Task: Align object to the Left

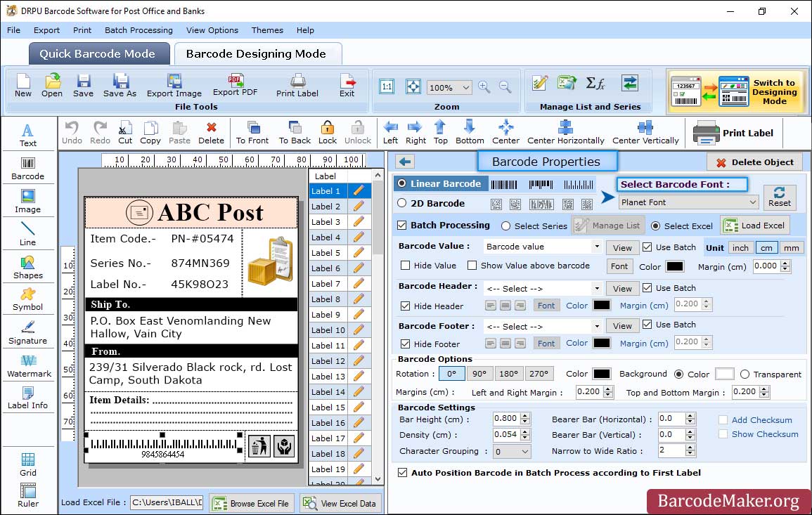Action: pos(390,133)
